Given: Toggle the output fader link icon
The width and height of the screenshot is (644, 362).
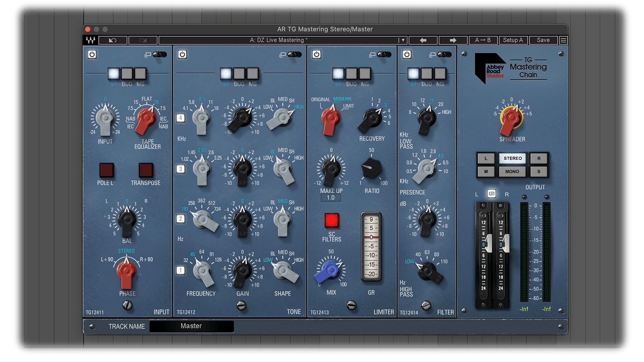Looking at the screenshot, I should pos(491,194).
